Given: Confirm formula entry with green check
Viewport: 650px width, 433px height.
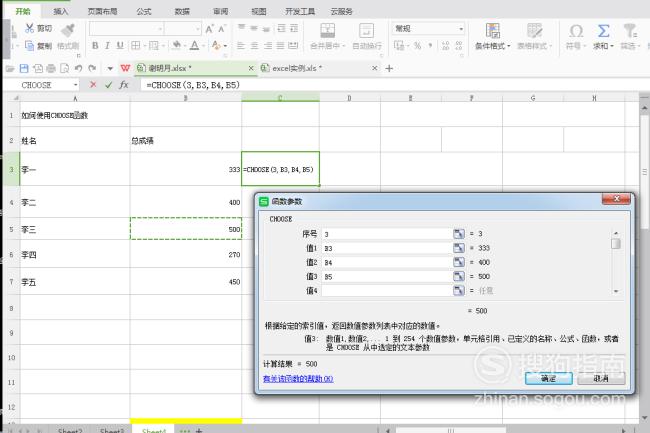Looking at the screenshot, I should tap(109, 85).
